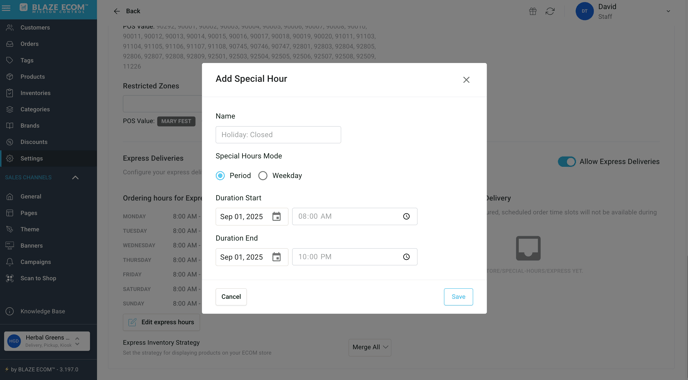688x380 pixels.
Task: Select the Weekday radio option
Action: coord(263,176)
